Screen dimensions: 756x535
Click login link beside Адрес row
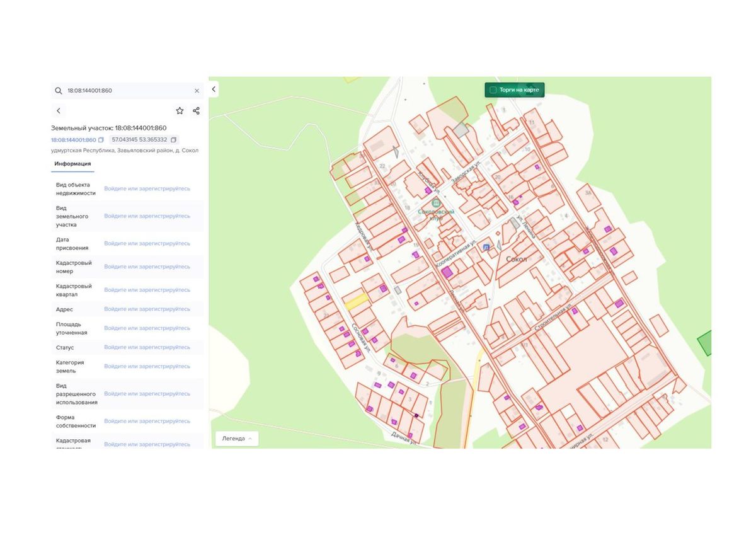coord(147,309)
